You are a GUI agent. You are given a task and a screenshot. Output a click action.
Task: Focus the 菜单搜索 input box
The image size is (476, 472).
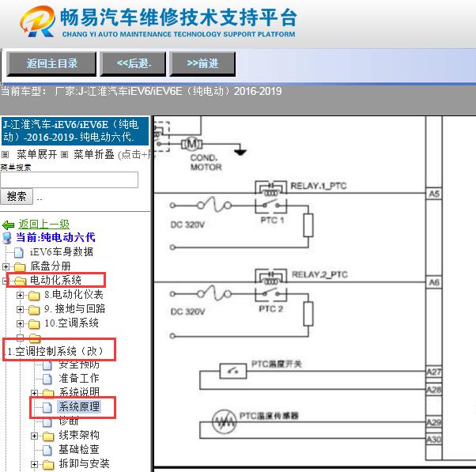click(x=70, y=180)
